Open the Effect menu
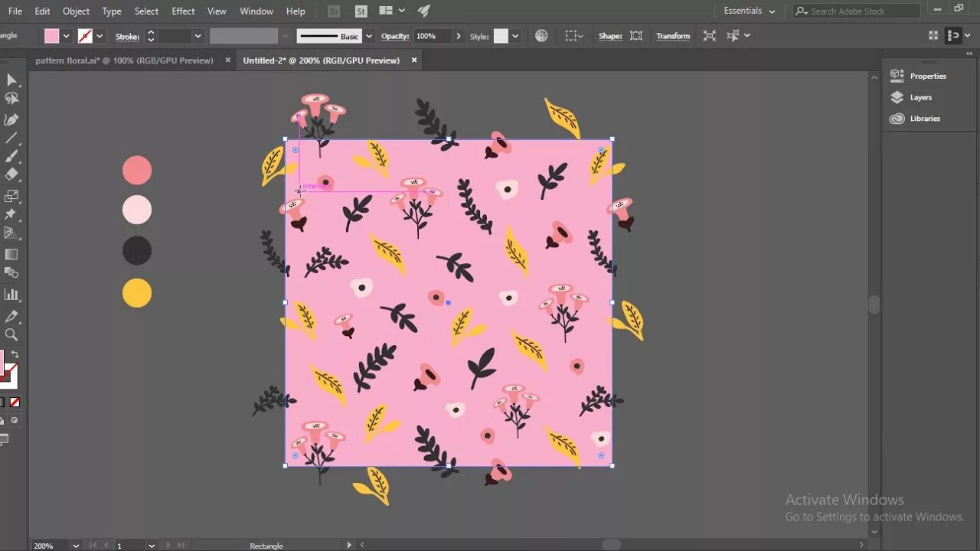Image resolution: width=980 pixels, height=551 pixels. (x=183, y=11)
